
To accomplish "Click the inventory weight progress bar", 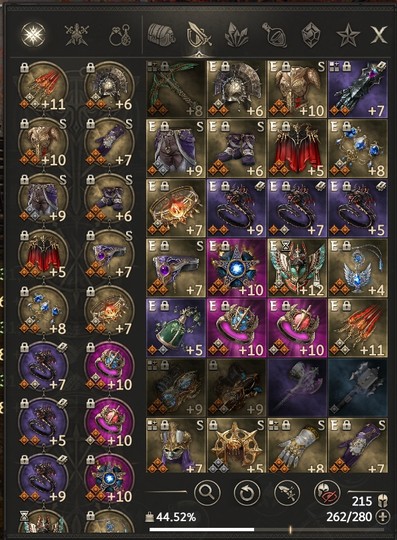I will (267, 530).
